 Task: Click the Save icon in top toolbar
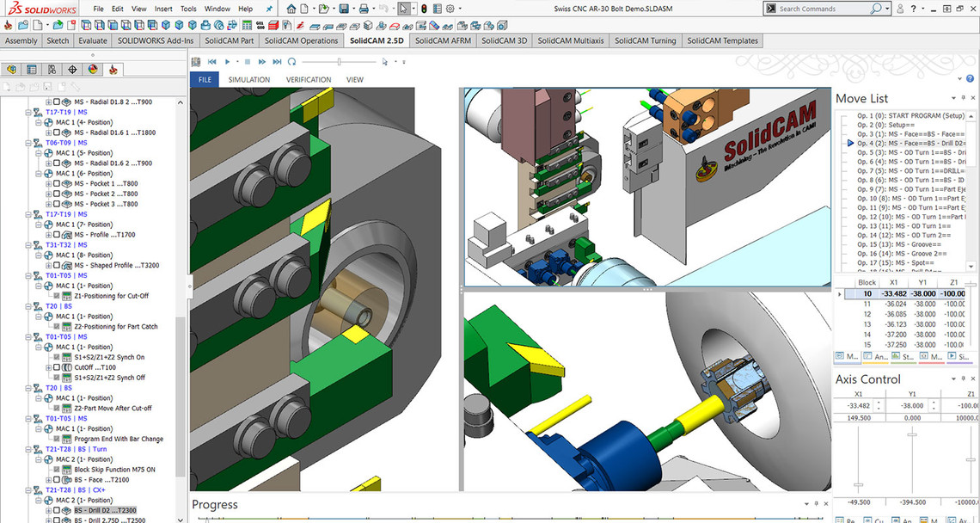tap(344, 9)
